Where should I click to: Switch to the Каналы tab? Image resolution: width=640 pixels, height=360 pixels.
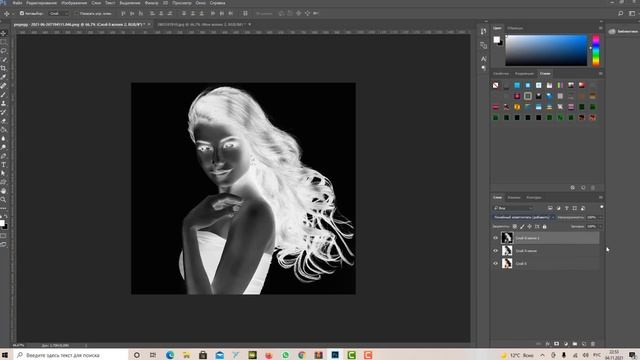pos(514,198)
